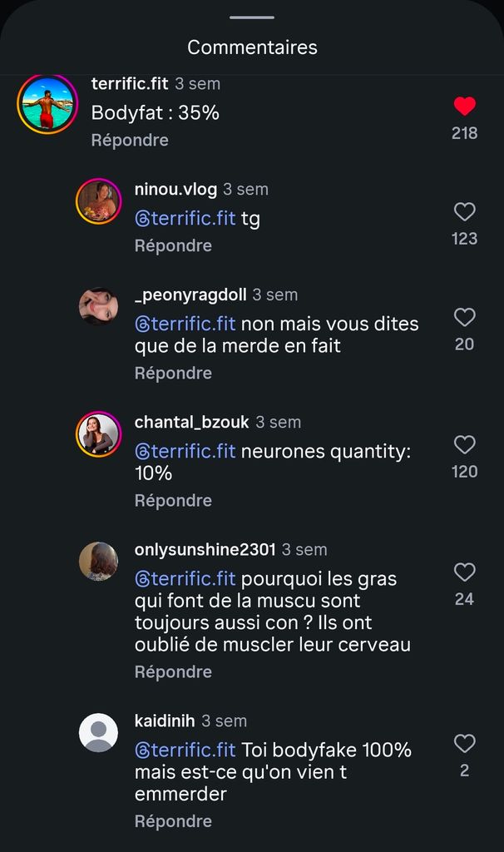Unlike terrific.fit's Bodyfat comment with red heart
The image size is (504, 852).
point(464,106)
